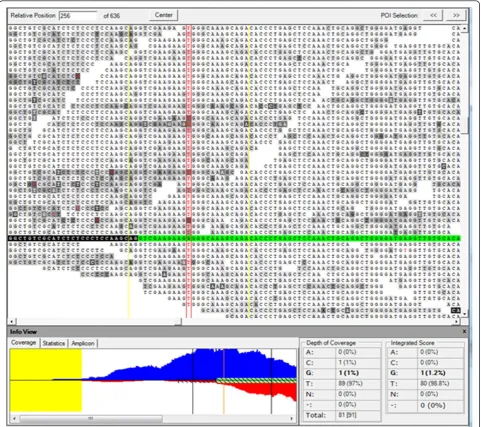Go to previous POI selection (<<)
The image size is (481, 427).
pyautogui.click(x=433, y=15)
